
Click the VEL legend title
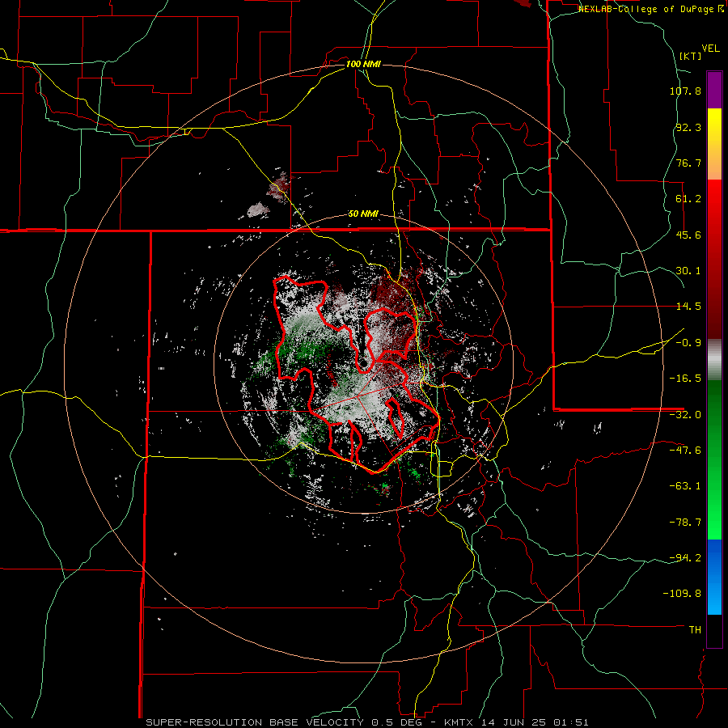click(x=710, y=49)
